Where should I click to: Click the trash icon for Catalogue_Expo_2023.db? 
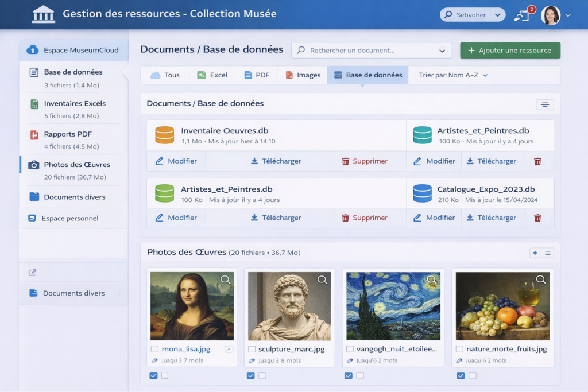(537, 218)
